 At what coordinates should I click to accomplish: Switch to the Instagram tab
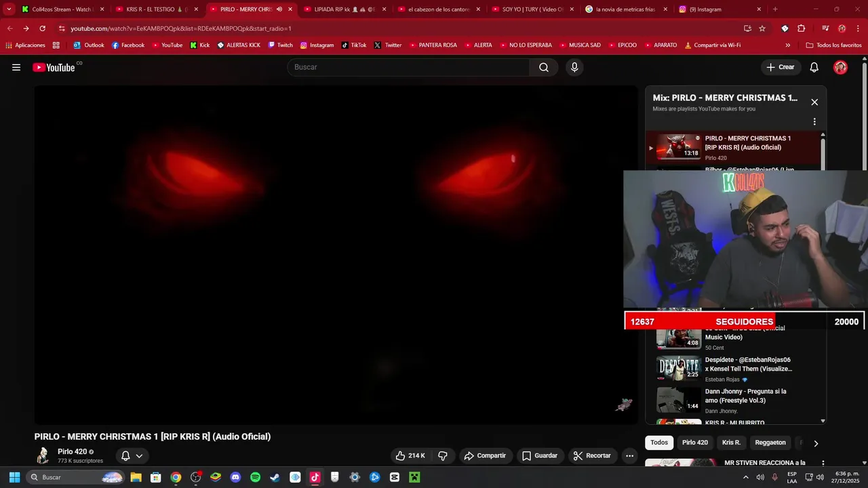(x=719, y=9)
